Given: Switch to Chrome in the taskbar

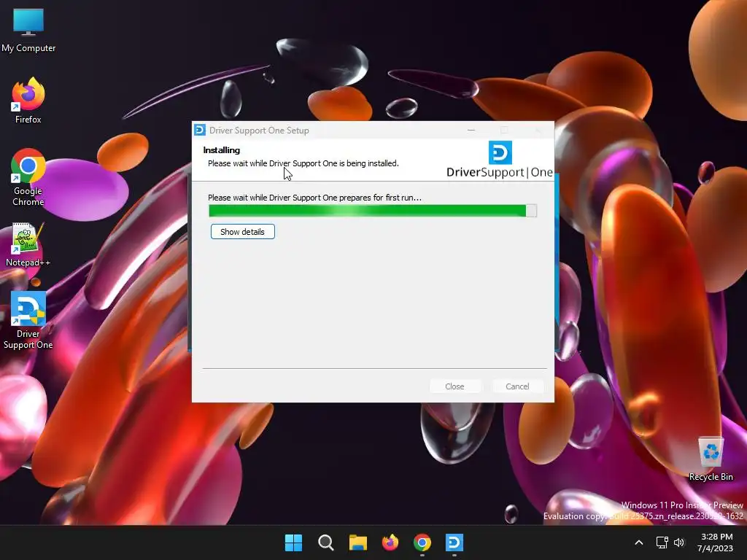Looking at the screenshot, I should click(422, 542).
